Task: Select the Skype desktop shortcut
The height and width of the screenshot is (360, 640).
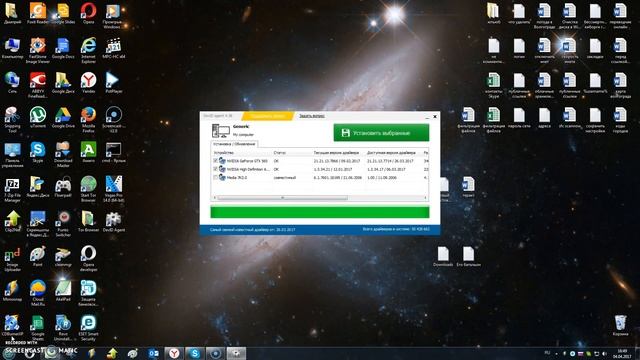Action: (38, 152)
